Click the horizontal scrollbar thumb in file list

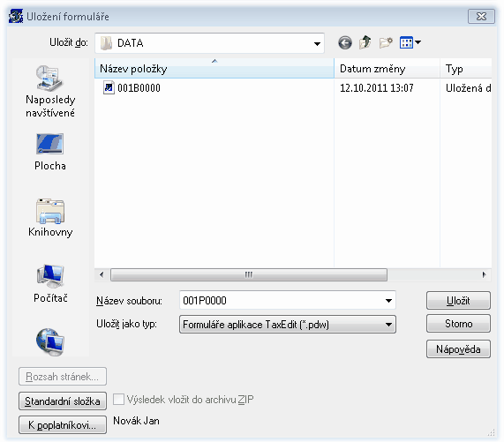coord(249,274)
